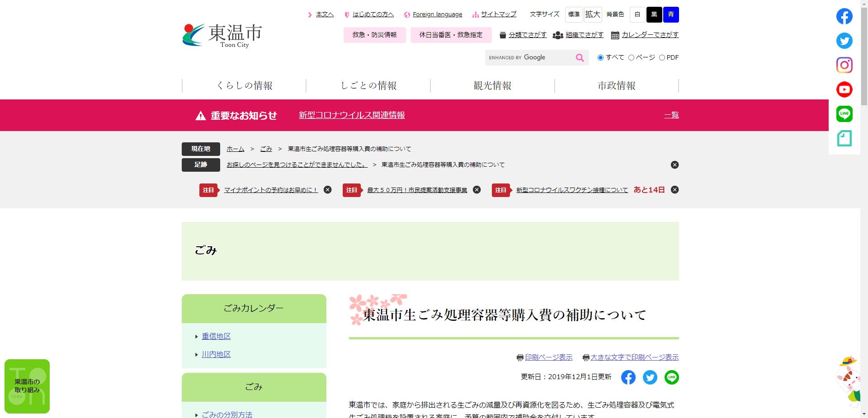Share the article via the LINE icon
868x418 pixels.
coord(672,377)
